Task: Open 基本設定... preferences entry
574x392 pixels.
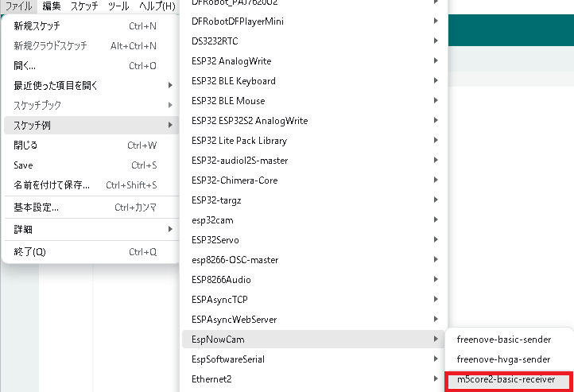Action: coord(91,208)
